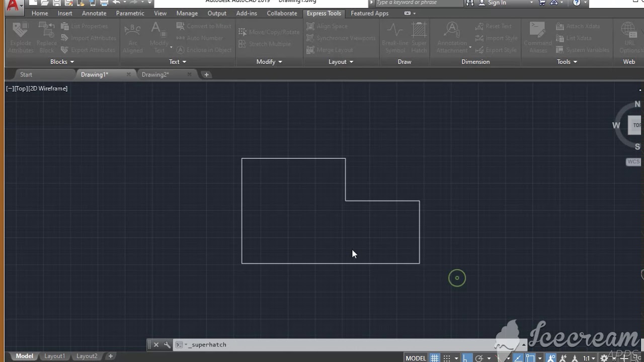Select the Import Style command
The height and width of the screenshot is (362, 644).
[x=496, y=38]
